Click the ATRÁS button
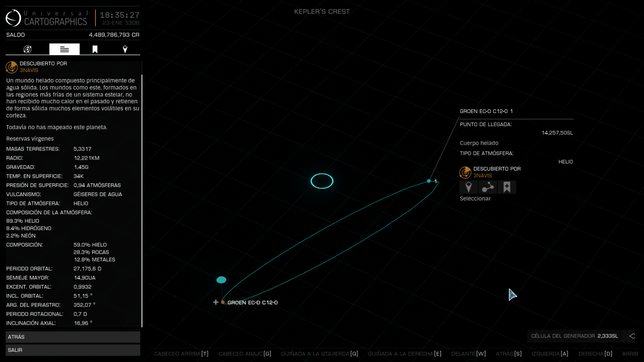 pos(73,337)
